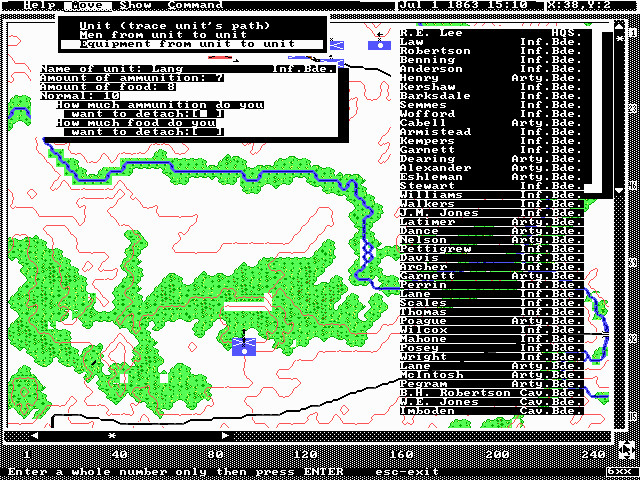Select Walkers Inf.Bde. unit
The image size is (640, 480).
(491, 204)
